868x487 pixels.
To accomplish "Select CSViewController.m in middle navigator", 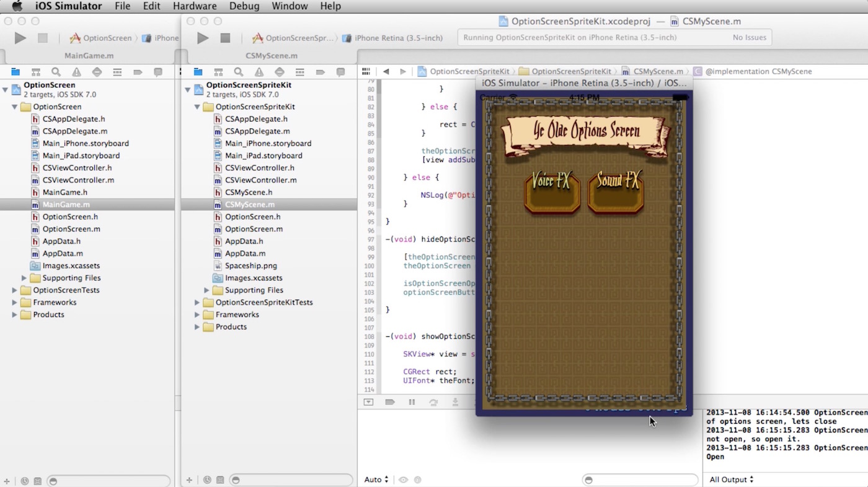I will (x=260, y=180).
